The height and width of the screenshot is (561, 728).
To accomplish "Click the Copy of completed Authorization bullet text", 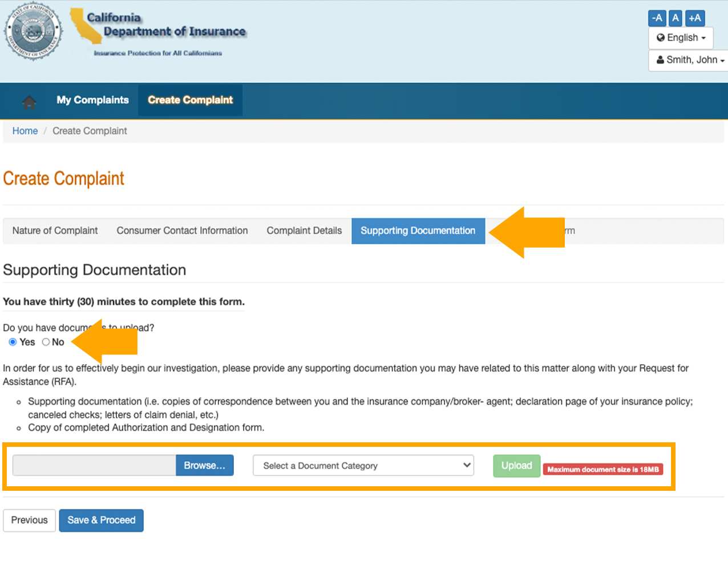I will (146, 428).
